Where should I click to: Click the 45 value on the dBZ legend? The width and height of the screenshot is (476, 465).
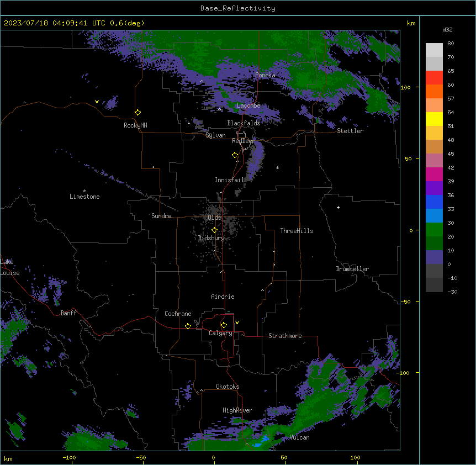click(x=451, y=154)
